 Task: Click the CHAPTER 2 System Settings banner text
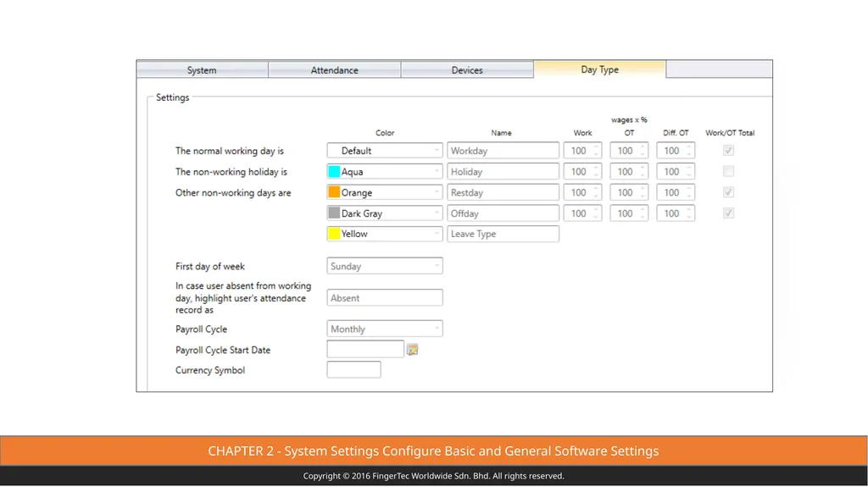(x=433, y=451)
